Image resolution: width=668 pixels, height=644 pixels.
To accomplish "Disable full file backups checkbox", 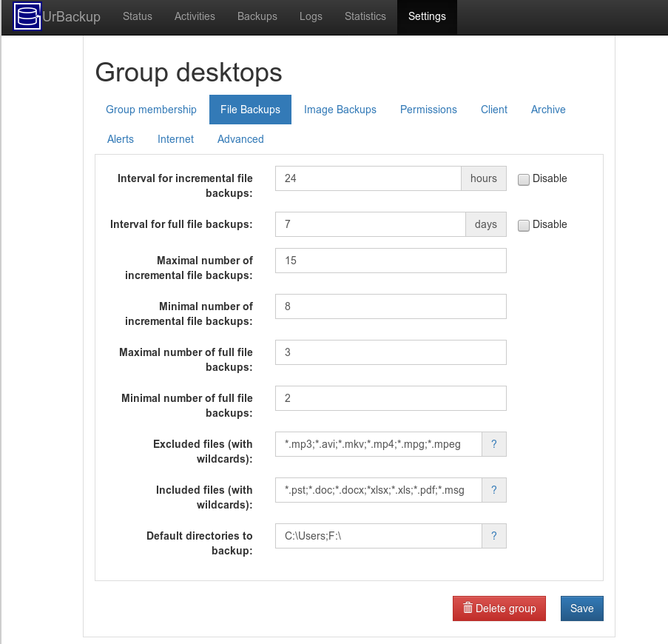I will 524,225.
